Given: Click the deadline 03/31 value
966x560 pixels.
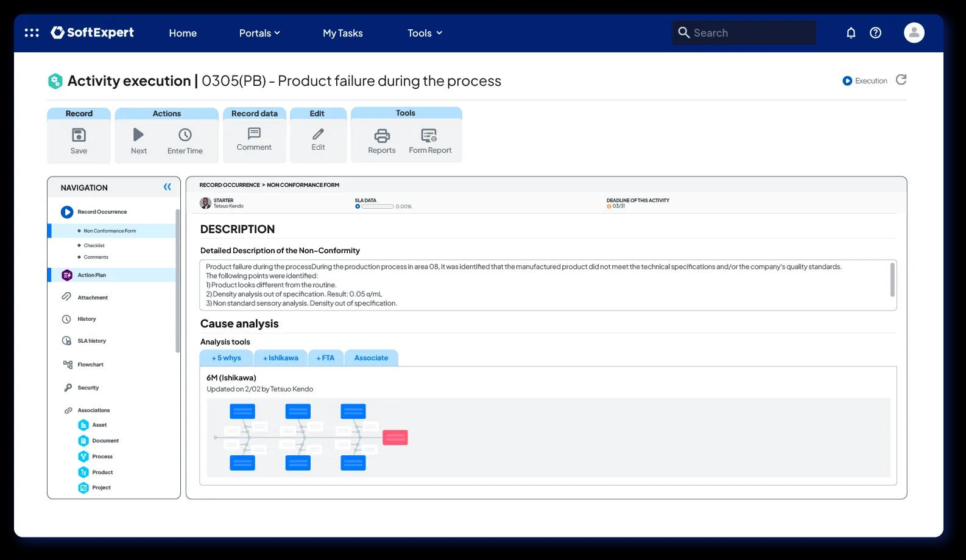Looking at the screenshot, I should coord(618,206).
